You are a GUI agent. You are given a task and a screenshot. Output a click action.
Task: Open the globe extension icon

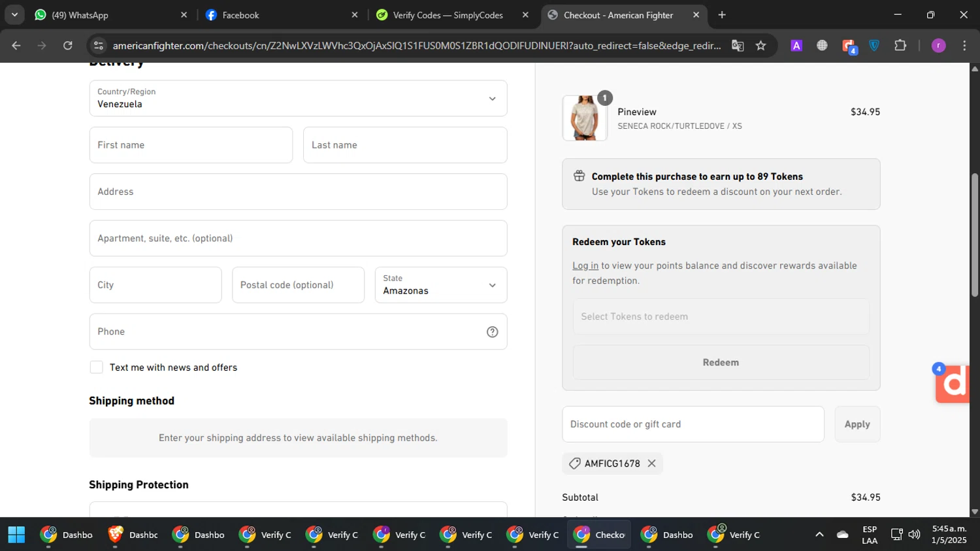tap(822, 45)
